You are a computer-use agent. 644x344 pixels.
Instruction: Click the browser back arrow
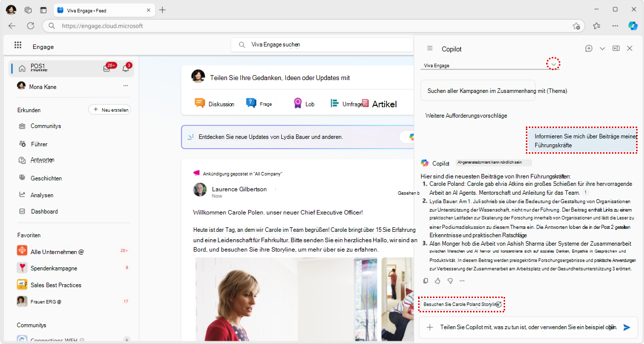pyautogui.click(x=12, y=26)
